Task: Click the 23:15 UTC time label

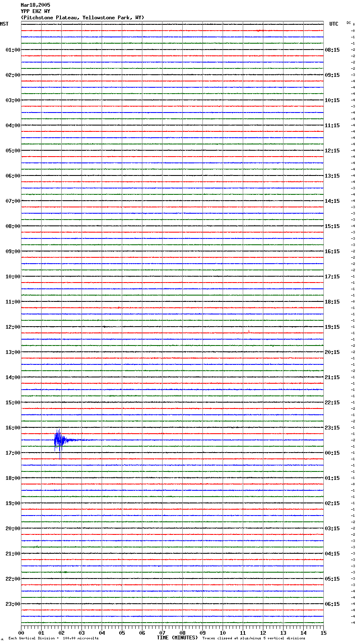Action: (332, 428)
